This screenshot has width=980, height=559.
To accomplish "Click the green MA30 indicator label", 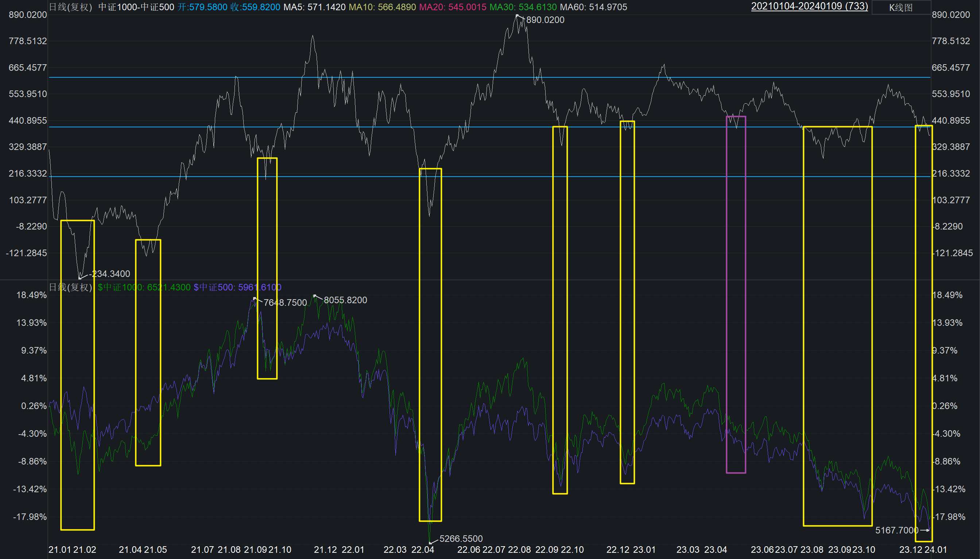I will coord(523,7).
